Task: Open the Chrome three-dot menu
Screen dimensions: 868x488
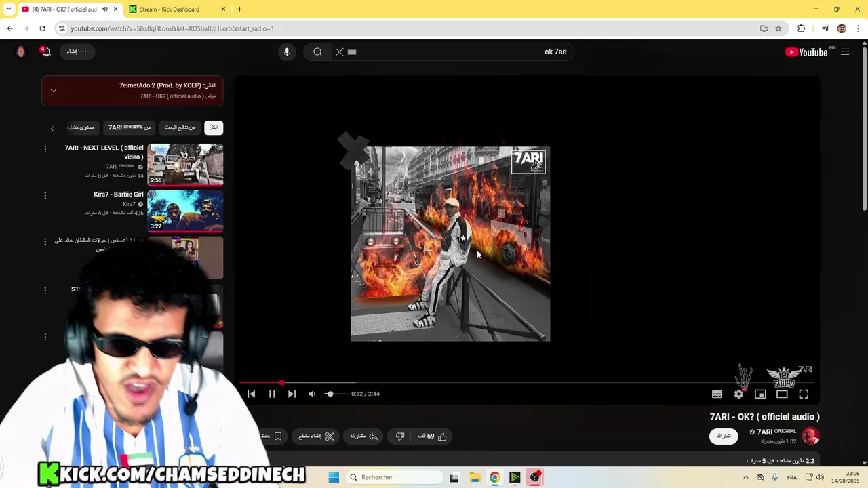Action: click(x=859, y=28)
